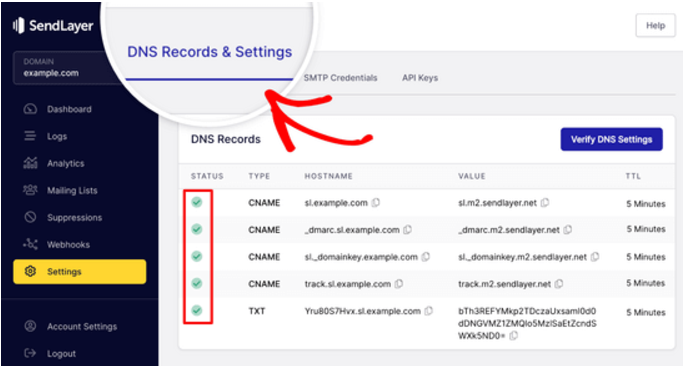
Task: Copy hostname _dmarc.sl.example.com
Action: point(407,230)
